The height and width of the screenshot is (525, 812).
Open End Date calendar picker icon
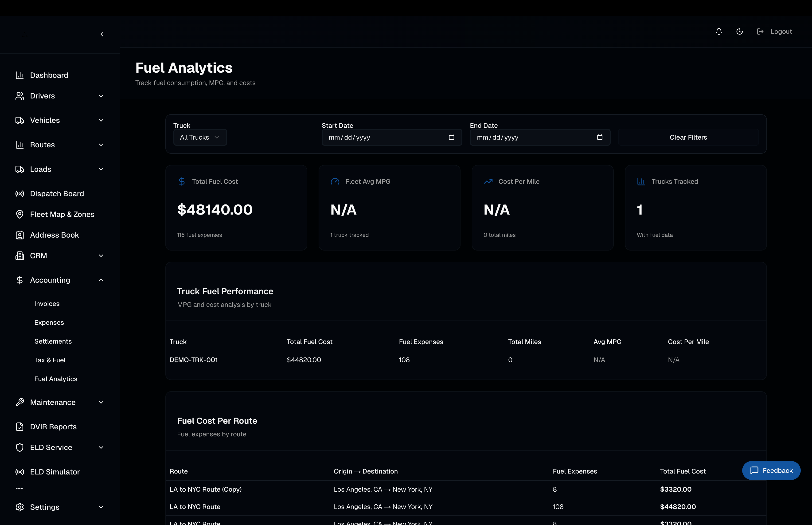point(600,137)
